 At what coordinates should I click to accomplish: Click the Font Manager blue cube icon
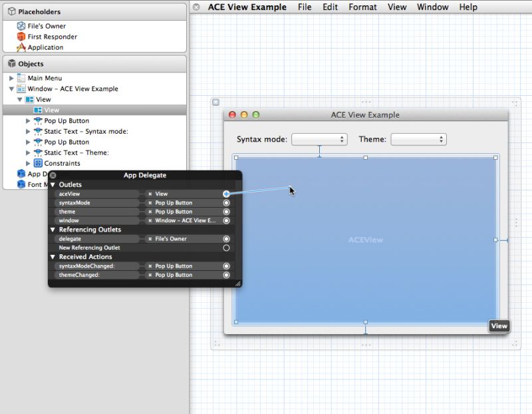click(x=21, y=184)
